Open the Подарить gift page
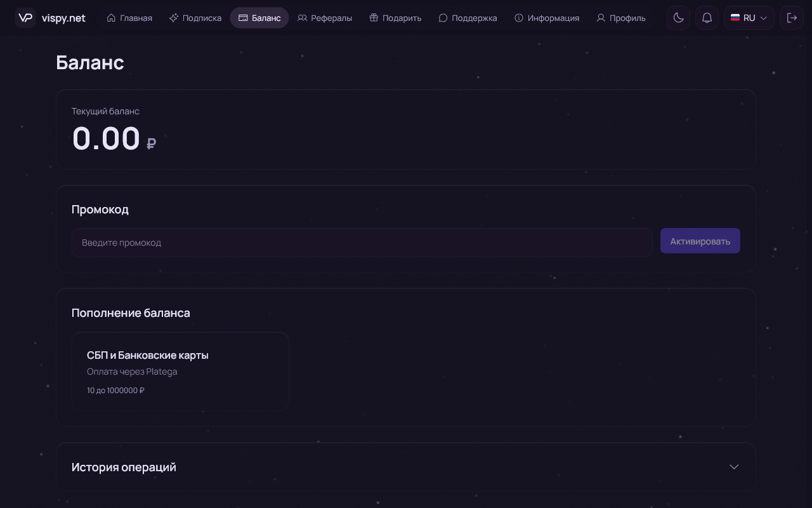Image resolution: width=812 pixels, height=508 pixels. coord(395,18)
